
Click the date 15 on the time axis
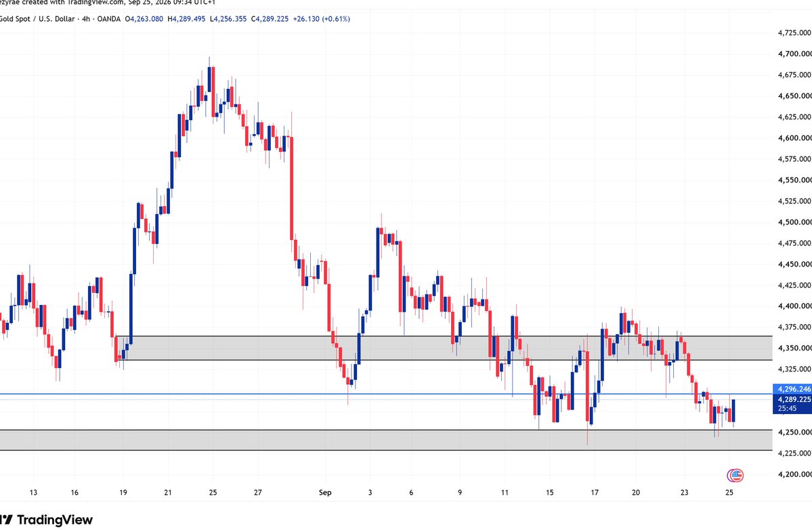pyautogui.click(x=549, y=492)
